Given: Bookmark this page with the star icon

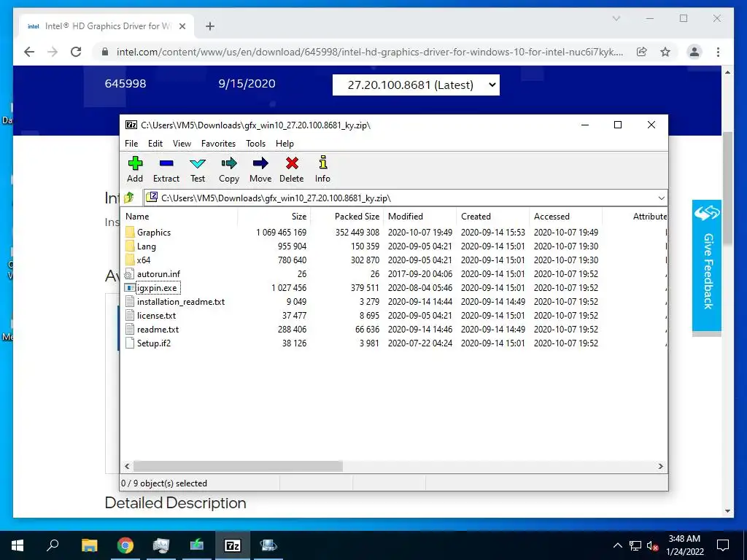Looking at the screenshot, I should click(665, 52).
